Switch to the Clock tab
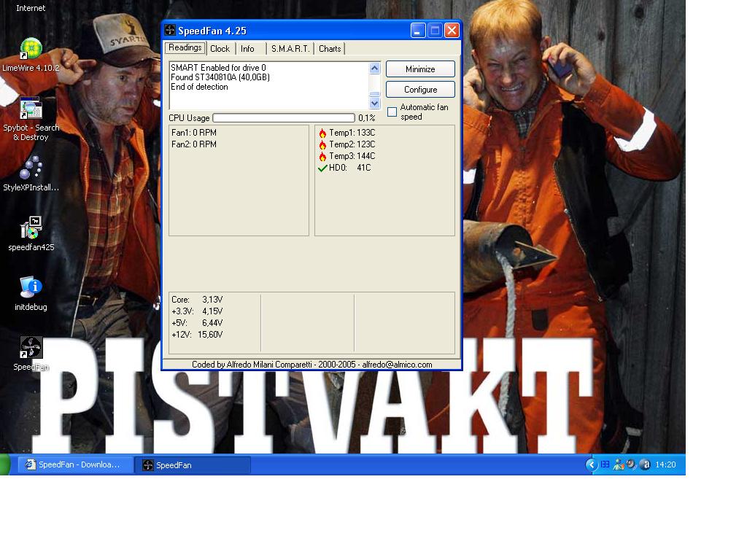Image resolution: width=747 pixels, height=560 pixels. 220,49
